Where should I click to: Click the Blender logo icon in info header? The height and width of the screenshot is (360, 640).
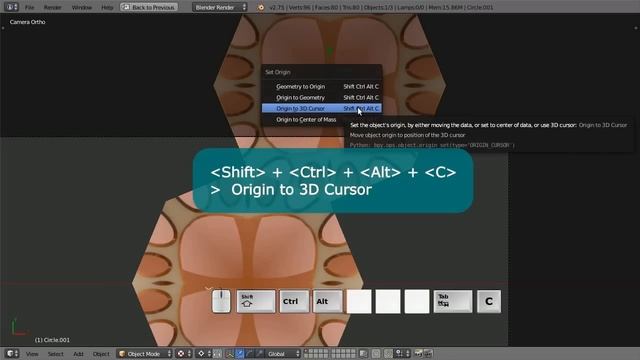260,7
